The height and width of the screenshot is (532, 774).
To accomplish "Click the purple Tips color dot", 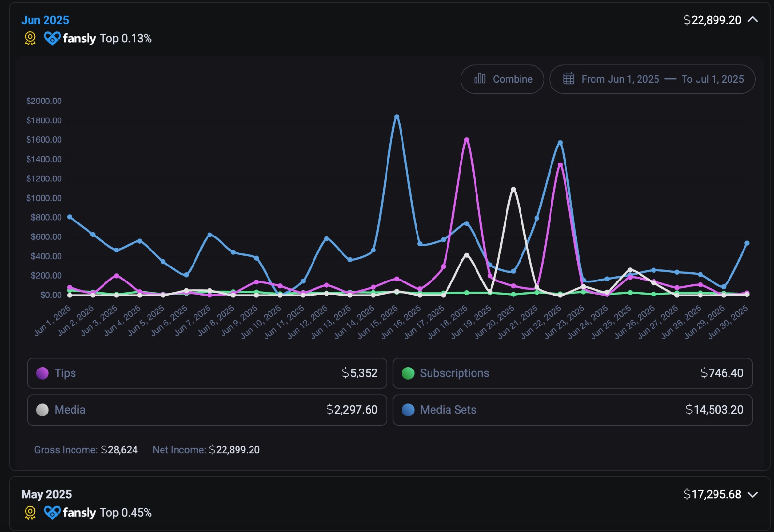I will pos(43,373).
